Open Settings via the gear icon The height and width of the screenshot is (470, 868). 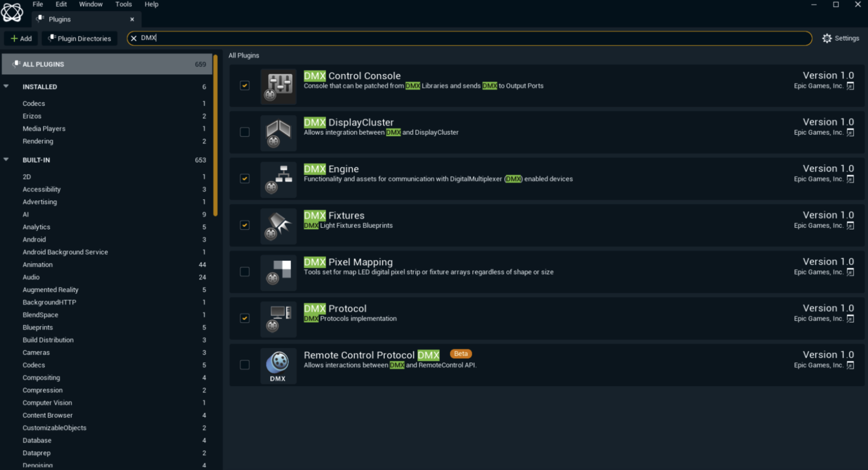pyautogui.click(x=827, y=38)
